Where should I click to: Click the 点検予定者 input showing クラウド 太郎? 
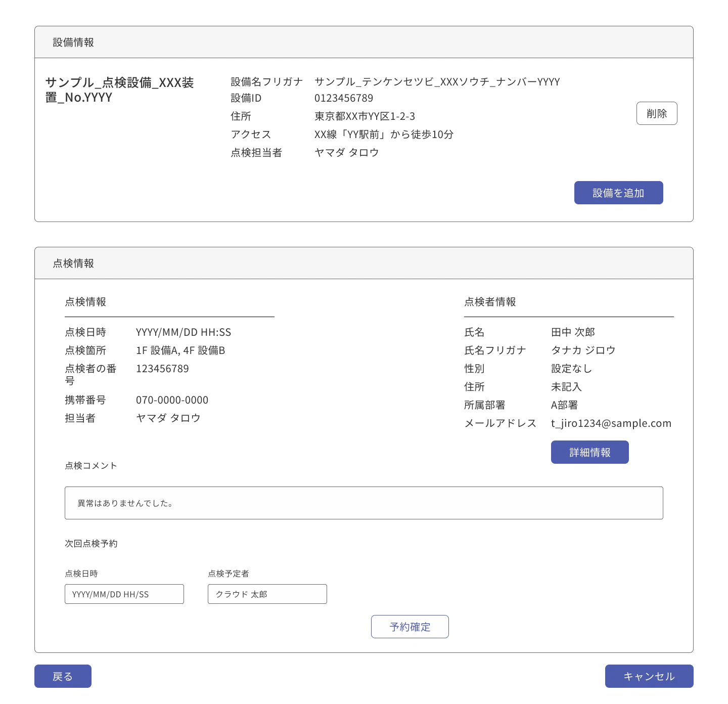(267, 594)
